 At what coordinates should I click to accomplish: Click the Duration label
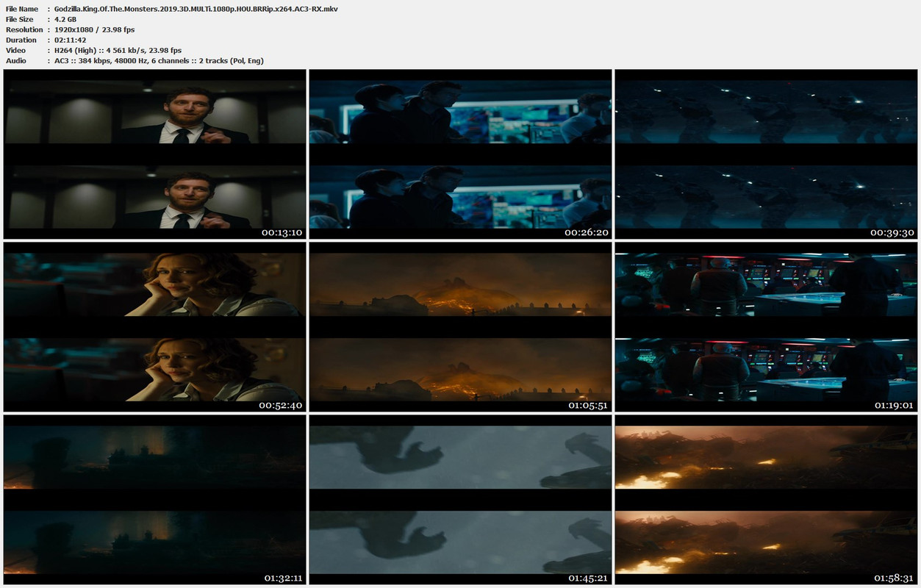point(21,40)
